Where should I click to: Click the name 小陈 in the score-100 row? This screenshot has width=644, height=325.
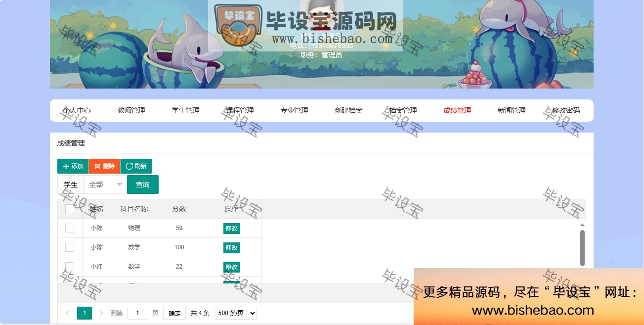tap(97, 247)
